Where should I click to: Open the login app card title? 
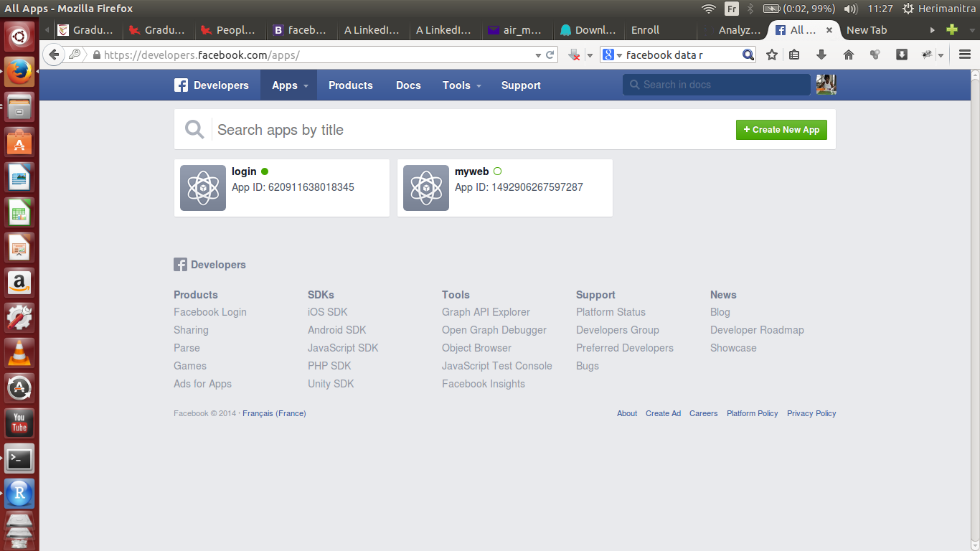click(x=244, y=171)
